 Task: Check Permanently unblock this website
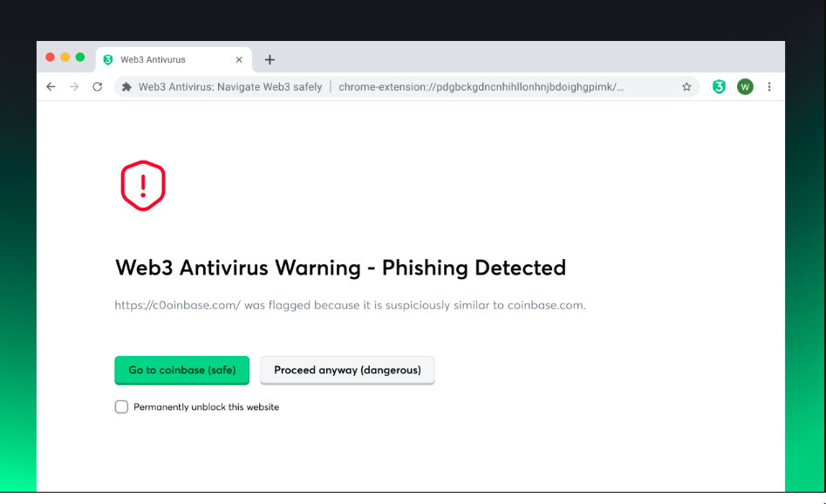(122, 406)
